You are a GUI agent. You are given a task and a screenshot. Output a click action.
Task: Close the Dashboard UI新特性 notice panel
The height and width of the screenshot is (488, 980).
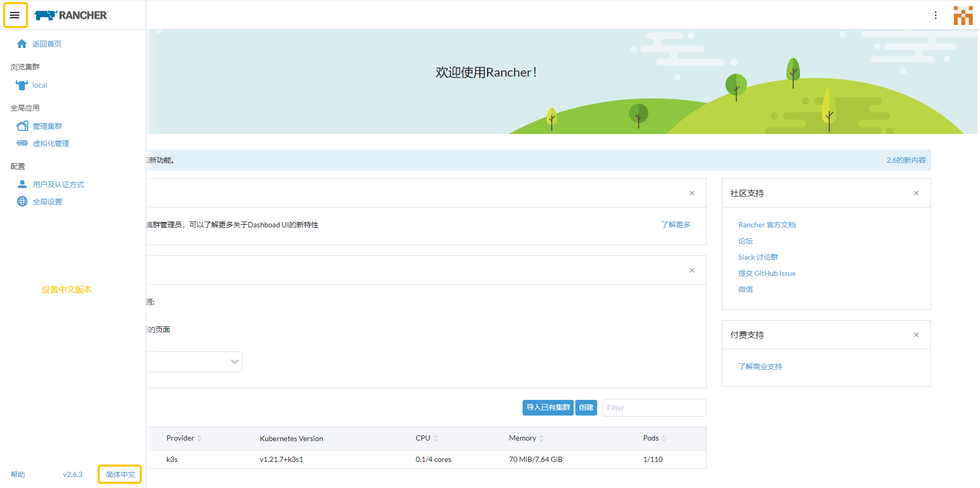tap(692, 193)
